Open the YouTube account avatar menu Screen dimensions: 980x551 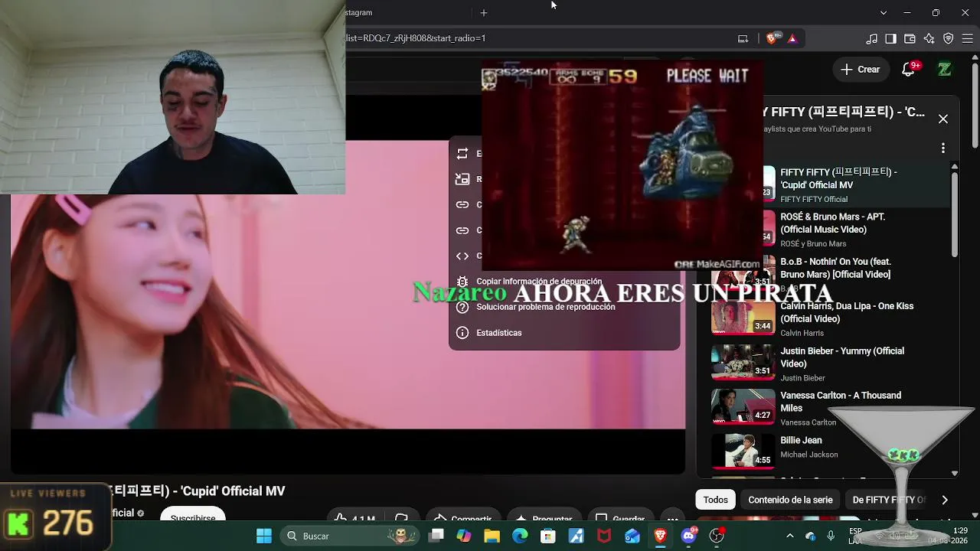coord(945,70)
